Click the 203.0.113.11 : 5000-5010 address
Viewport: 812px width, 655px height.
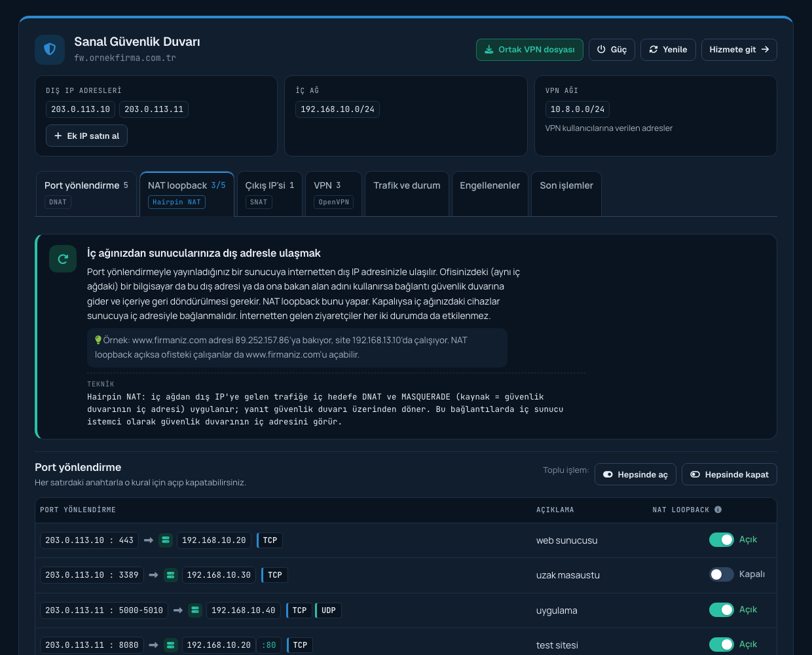click(104, 610)
